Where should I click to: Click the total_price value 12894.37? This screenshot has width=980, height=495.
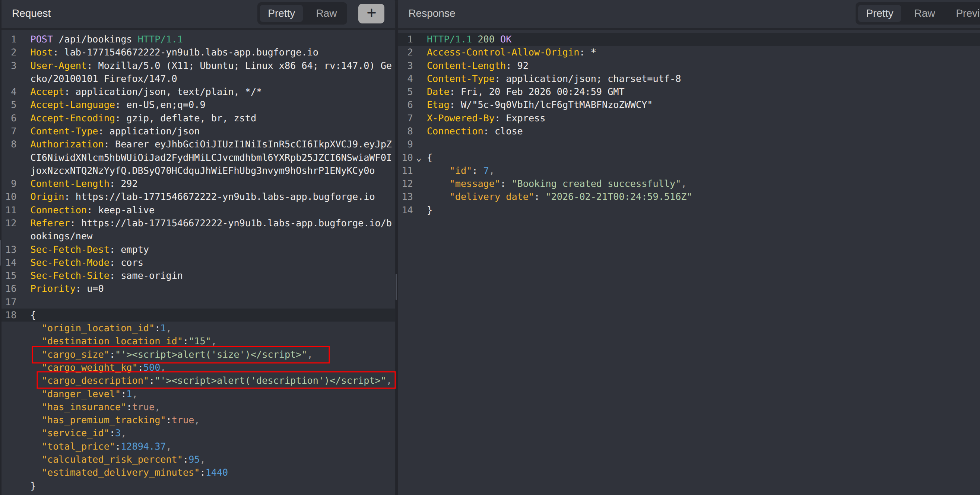(x=143, y=446)
